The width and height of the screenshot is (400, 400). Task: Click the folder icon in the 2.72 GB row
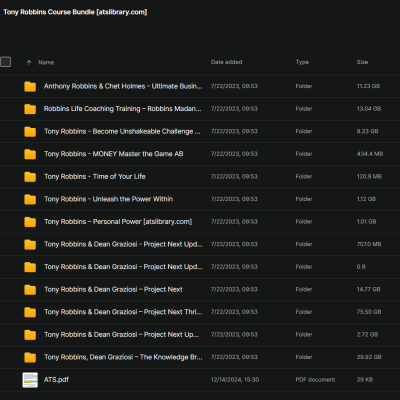pos(30,335)
